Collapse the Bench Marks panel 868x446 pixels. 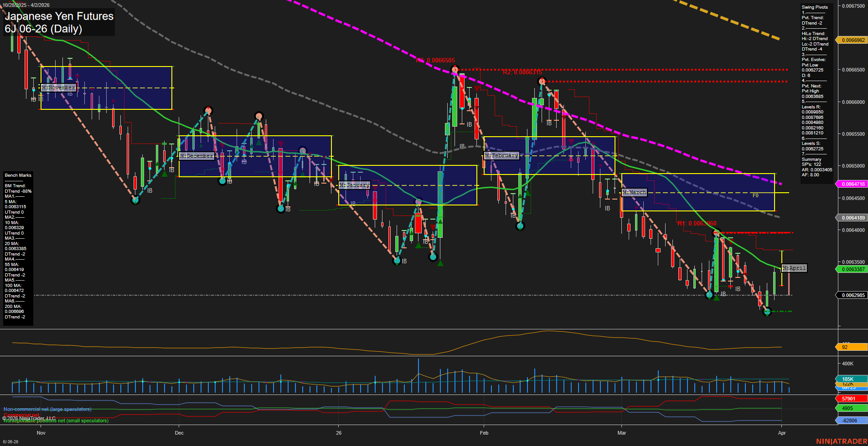[x=18, y=175]
